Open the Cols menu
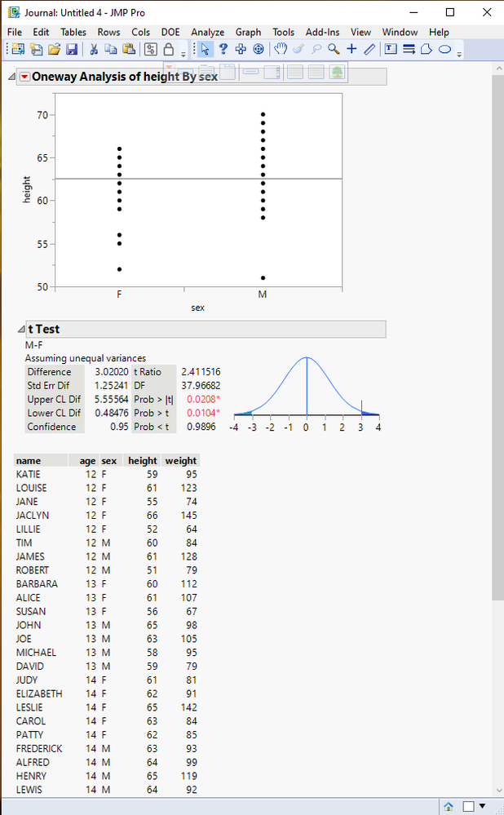 pos(140,33)
